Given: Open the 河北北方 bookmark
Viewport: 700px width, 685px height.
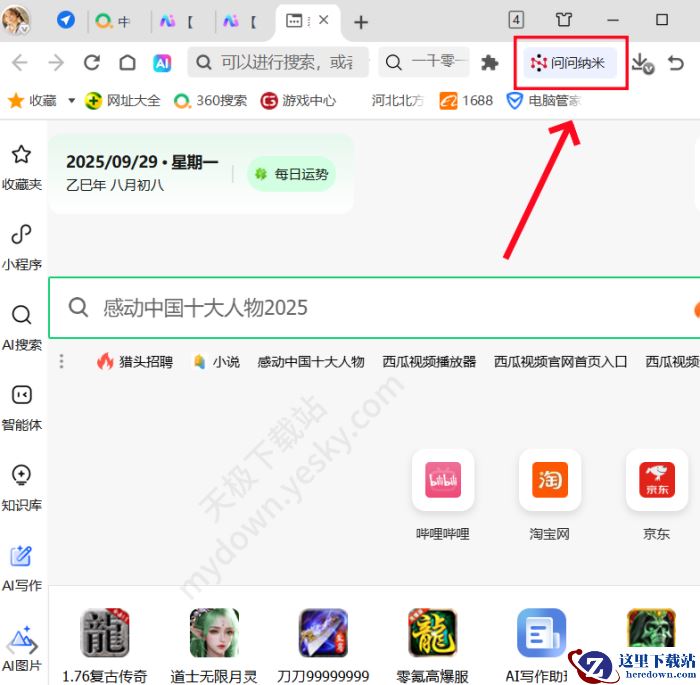Looking at the screenshot, I should [x=397, y=100].
